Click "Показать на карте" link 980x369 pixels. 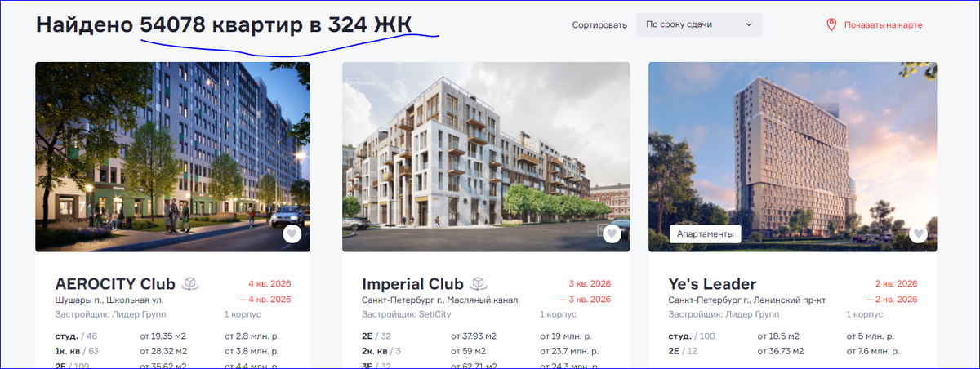(x=883, y=24)
